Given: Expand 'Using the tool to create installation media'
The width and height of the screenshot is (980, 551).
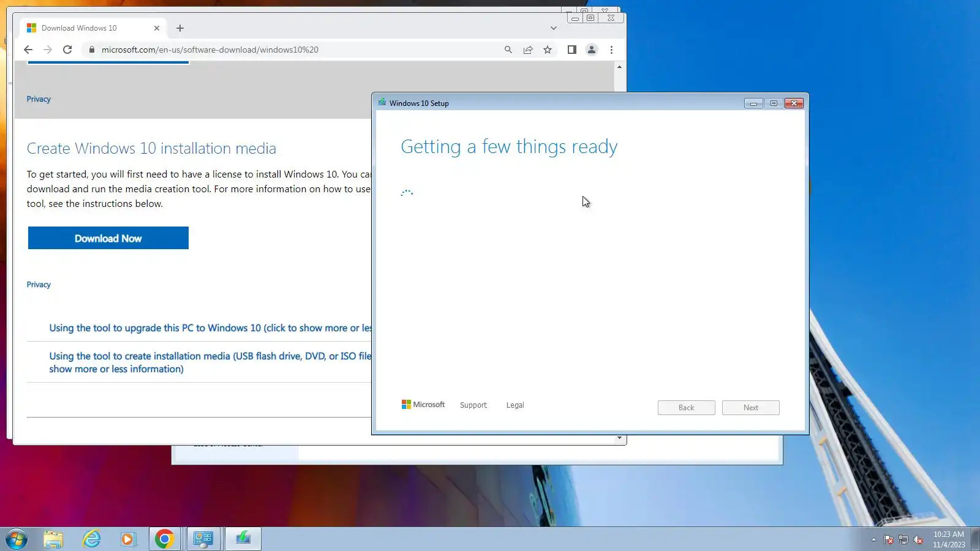Looking at the screenshot, I should pos(210,362).
